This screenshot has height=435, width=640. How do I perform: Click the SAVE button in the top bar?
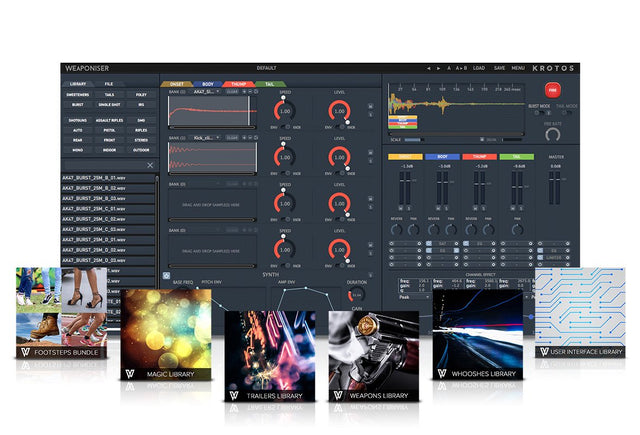499,68
